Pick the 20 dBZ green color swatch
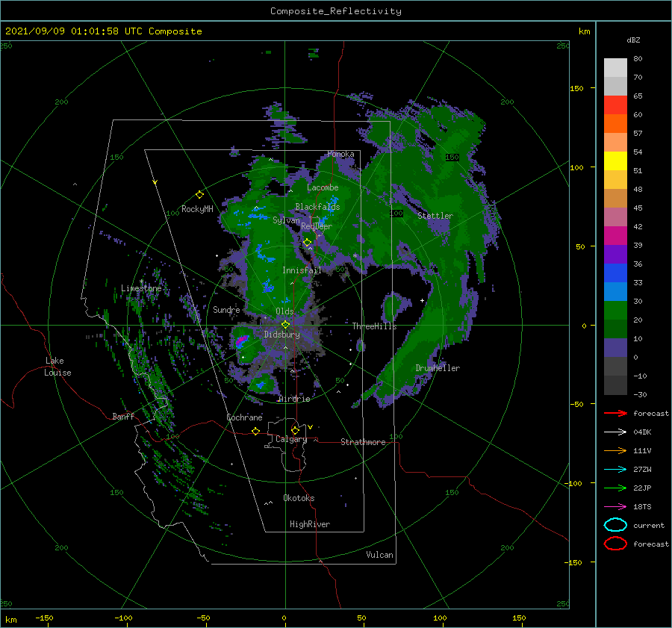The image size is (672, 628). tap(615, 311)
